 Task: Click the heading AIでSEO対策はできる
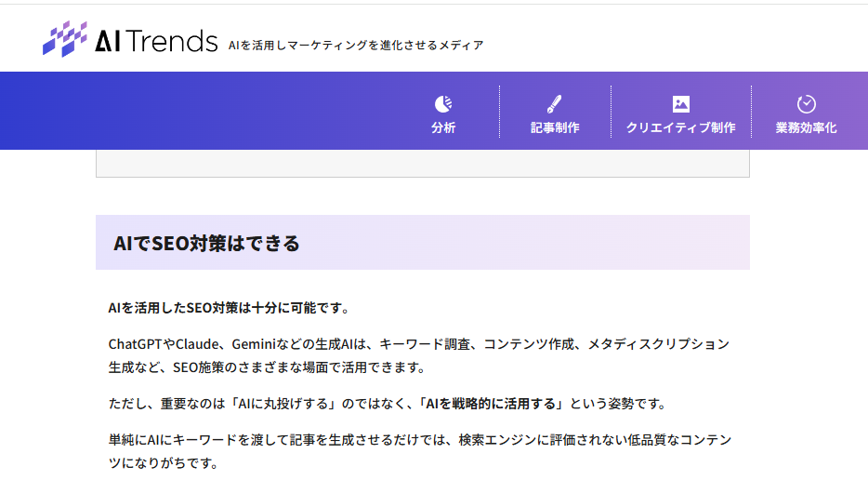click(x=206, y=244)
